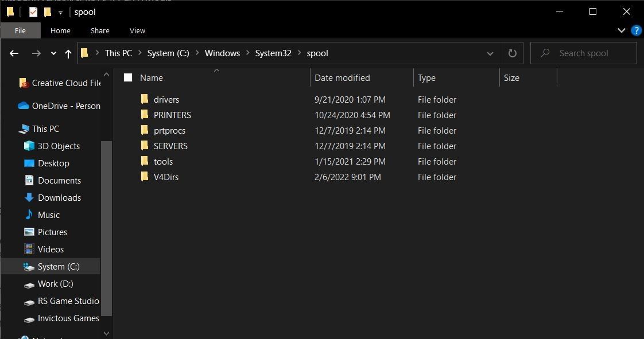Navigate to System32 in the breadcrumb
The image size is (644, 339).
coord(273,53)
